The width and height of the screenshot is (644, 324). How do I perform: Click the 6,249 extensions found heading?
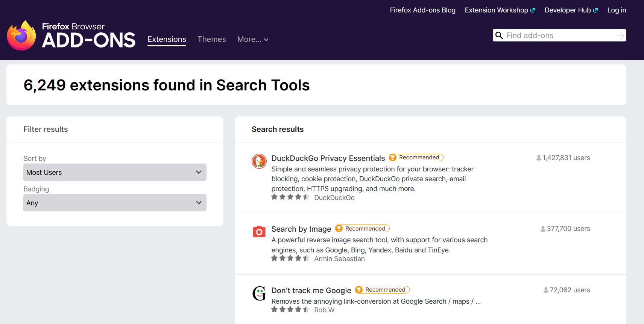167,85
